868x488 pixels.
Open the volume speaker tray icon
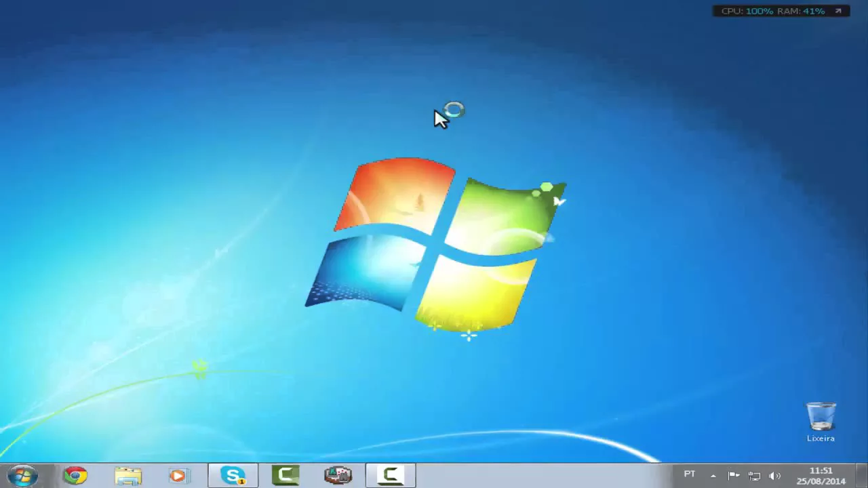(x=774, y=476)
